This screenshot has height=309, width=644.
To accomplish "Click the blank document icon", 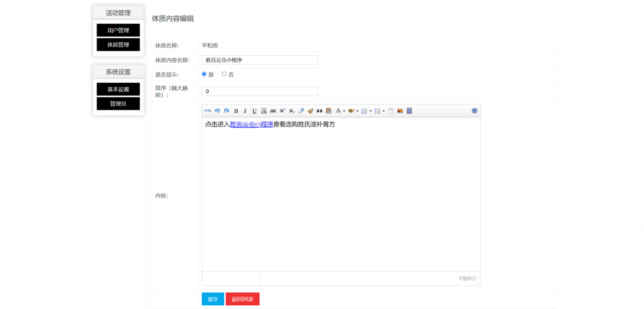I will [x=391, y=111].
